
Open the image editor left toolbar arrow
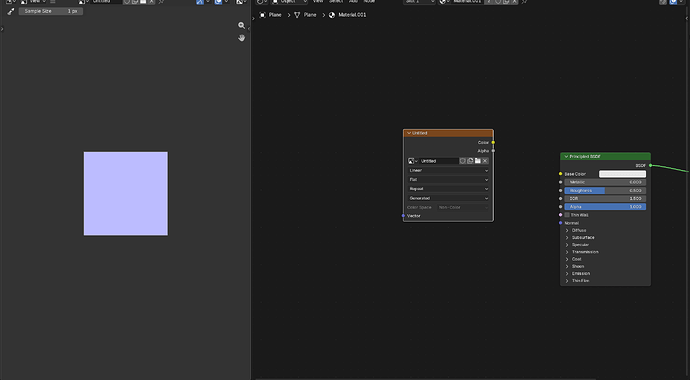click(x=2, y=29)
